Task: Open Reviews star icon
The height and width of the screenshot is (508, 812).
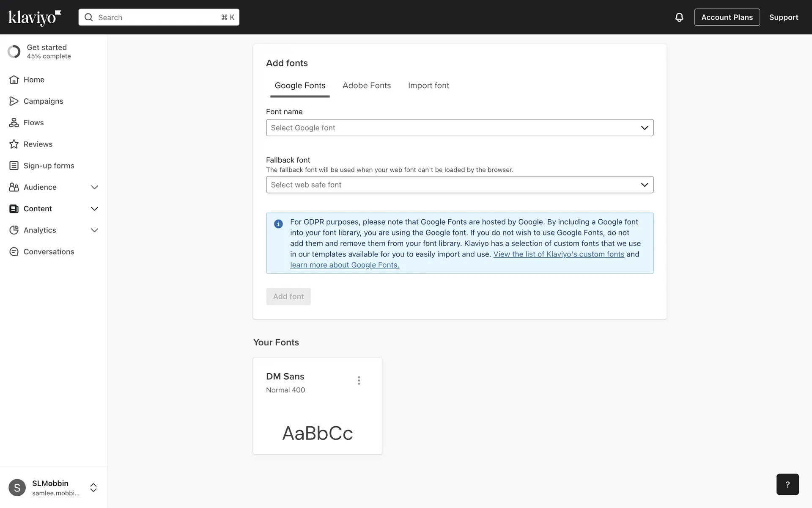Action: click(14, 144)
